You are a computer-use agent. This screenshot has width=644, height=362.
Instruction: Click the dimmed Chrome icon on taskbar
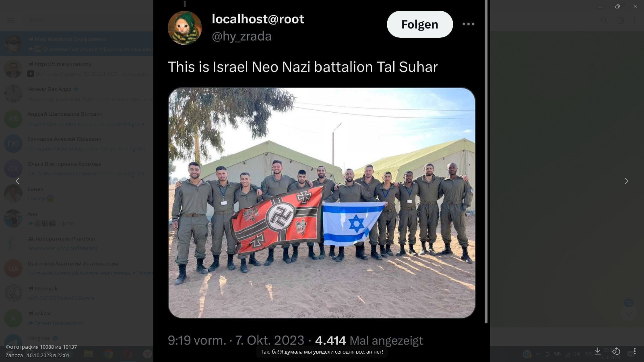[108, 354]
